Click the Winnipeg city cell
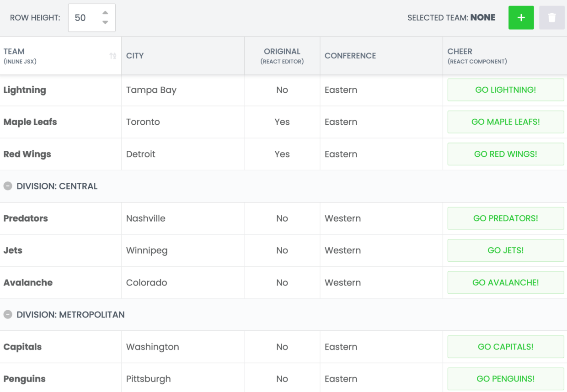This screenshot has width=567, height=392. click(x=183, y=250)
